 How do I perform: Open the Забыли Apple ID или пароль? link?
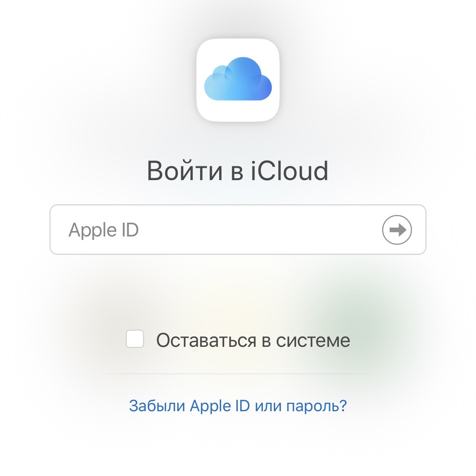coord(238,405)
